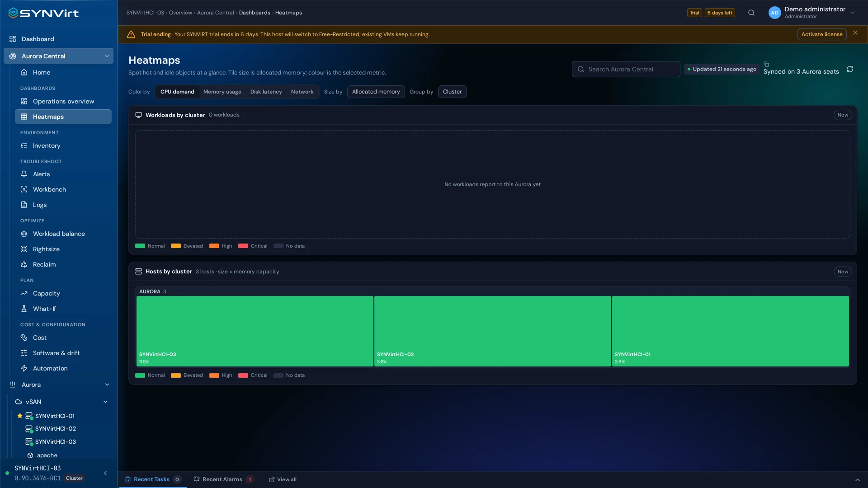Click the refresh sync icon
868x488 pixels.
click(x=850, y=69)
